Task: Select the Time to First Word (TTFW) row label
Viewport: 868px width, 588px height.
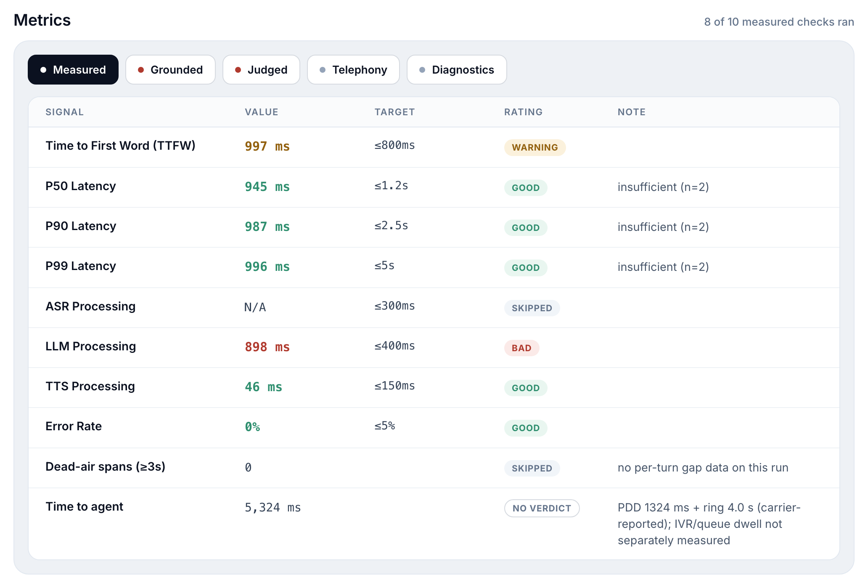Action: tap(120, 146)
